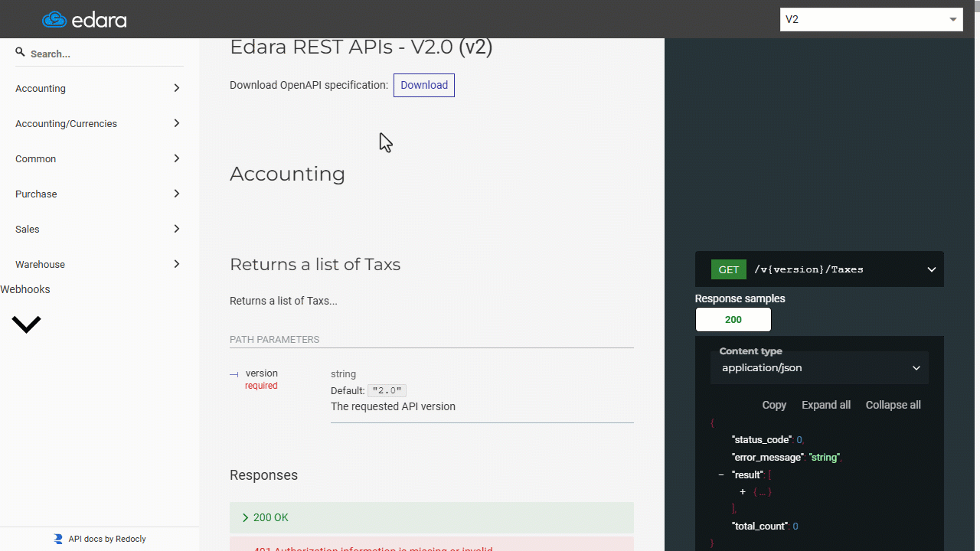Click the GET method badge
Screen dimensions: 980x551
[x=729, y=269]
